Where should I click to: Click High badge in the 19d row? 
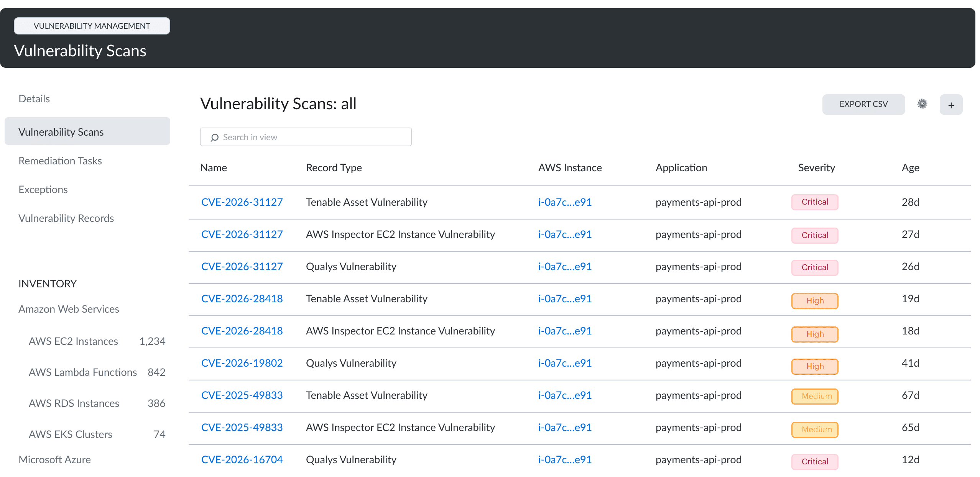click(x=815, y=301)
